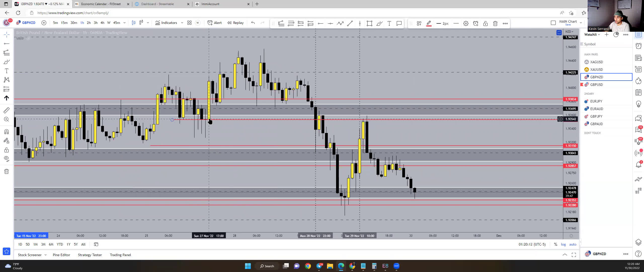This screenshot has width=644, height=272.
Task: Select the Text annotation tool
Action: (x=6, y=71)
